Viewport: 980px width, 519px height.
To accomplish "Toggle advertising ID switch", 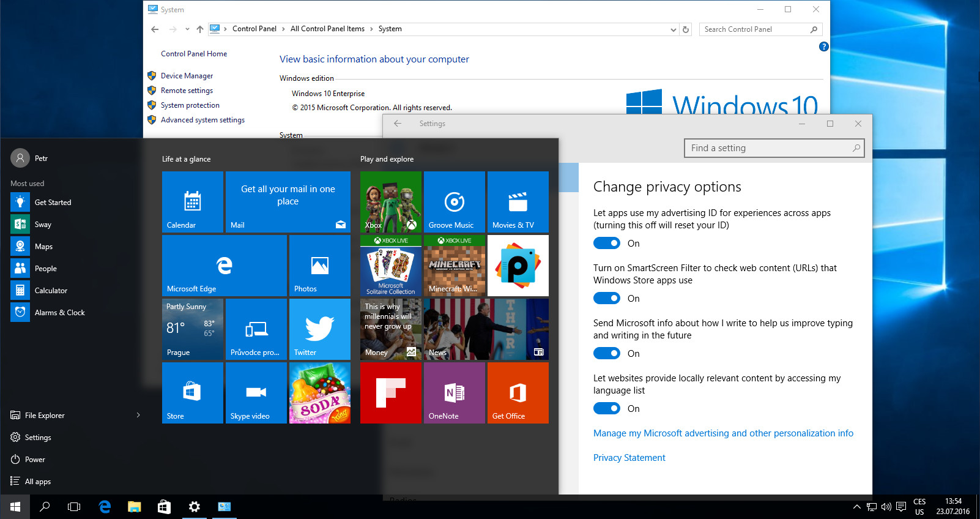I will click(607, 243).
